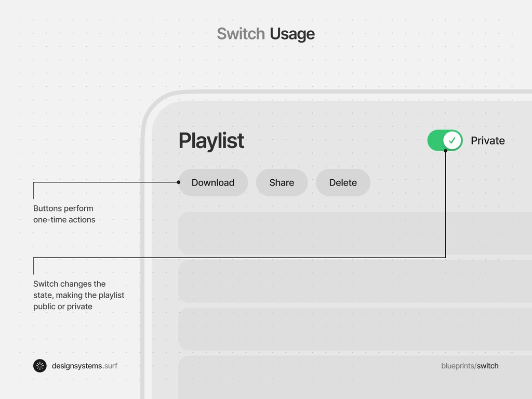
Task: Select the Download button
Action: click(213, 182)
